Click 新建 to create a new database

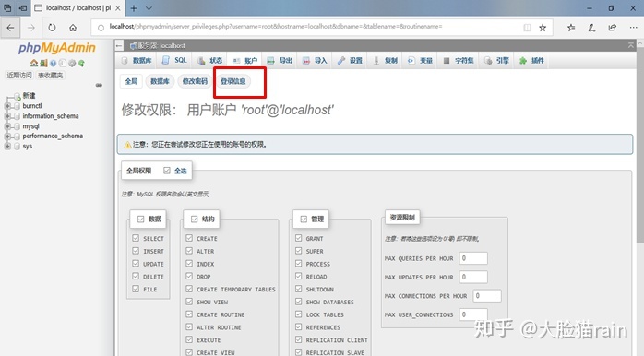(x=29, y=96)
